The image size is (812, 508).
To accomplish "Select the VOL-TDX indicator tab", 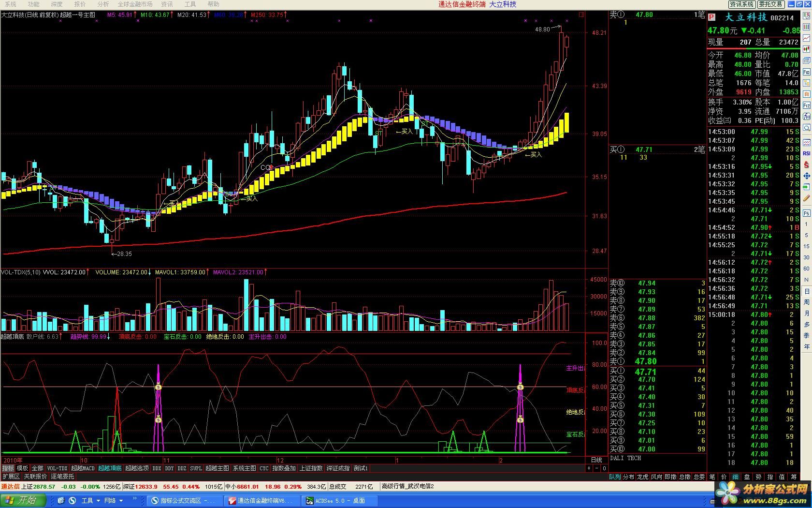I will click(57, 468).
